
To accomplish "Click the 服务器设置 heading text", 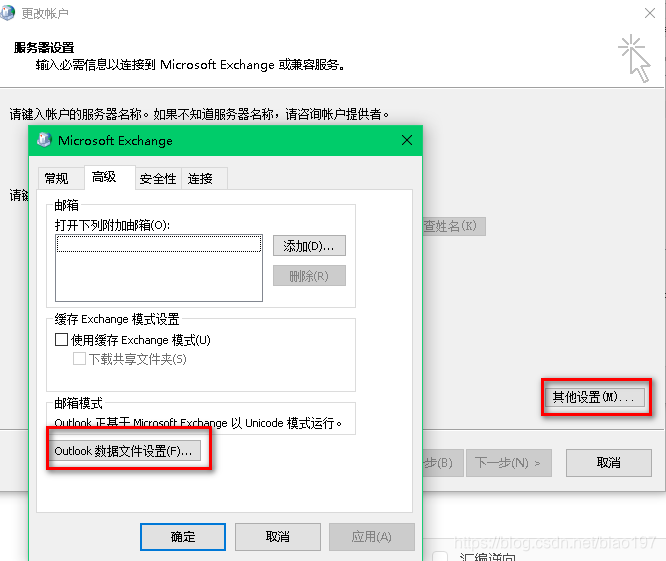I will (44, 48).
